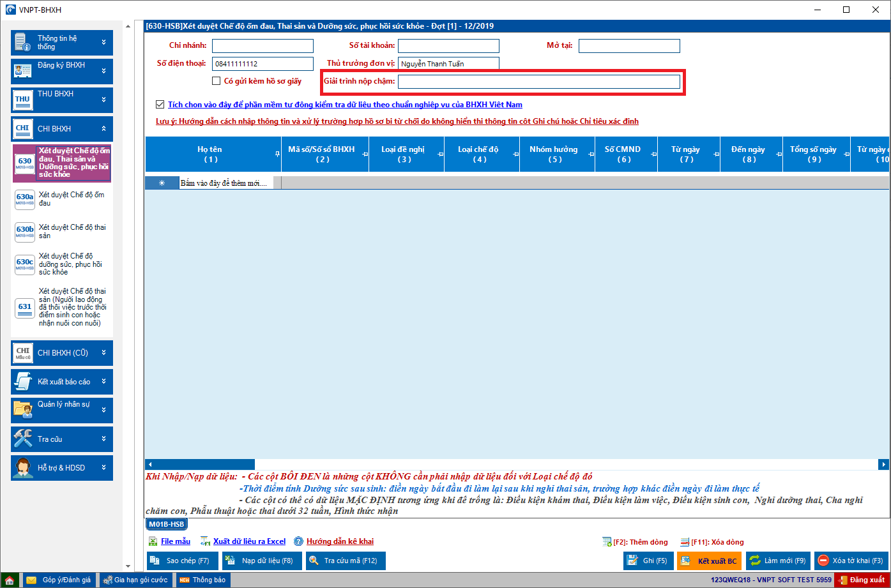The image size is (891, 588).
Task: Click the Giải trình nộp chậm input field
Action: 538,82
